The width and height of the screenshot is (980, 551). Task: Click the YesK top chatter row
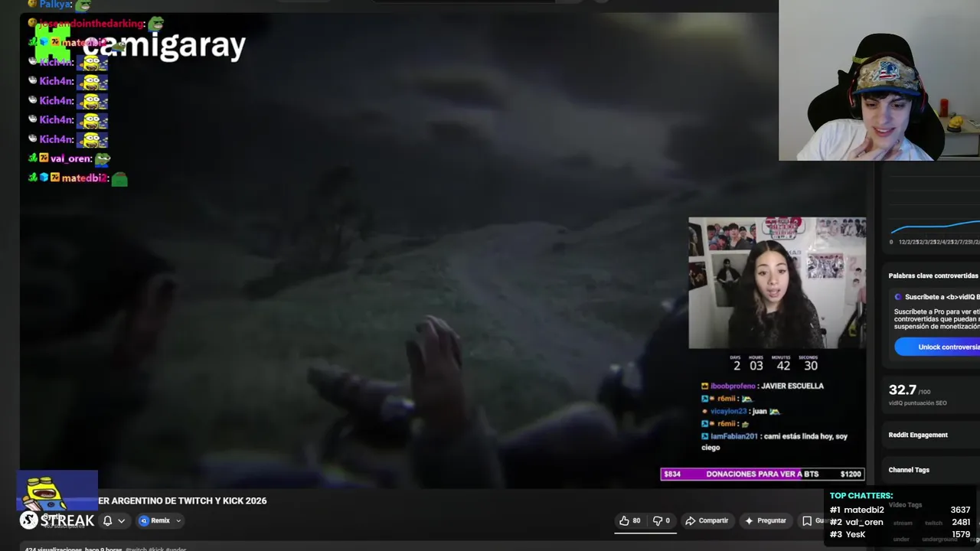point(900,534)
